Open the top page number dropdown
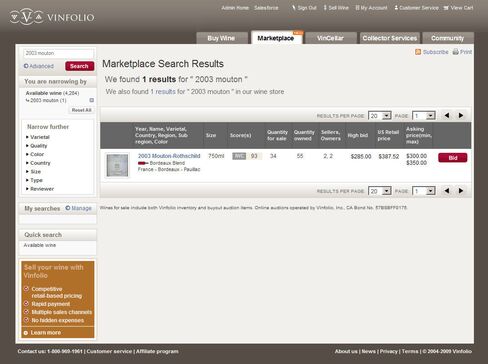Screen dimensions: 488x364 (x=424, y=116)
